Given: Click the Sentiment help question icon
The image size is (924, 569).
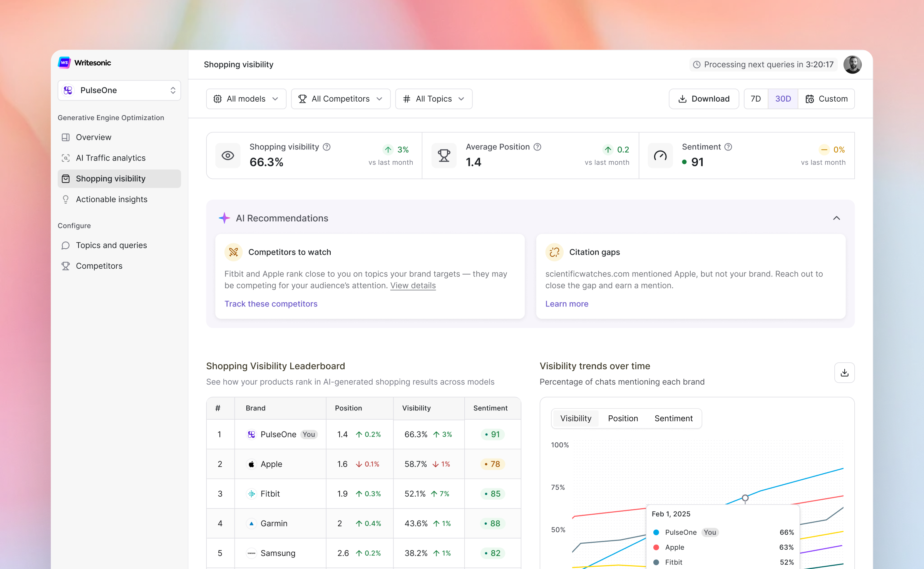Looking at the screenshot, I should point(728,147).
